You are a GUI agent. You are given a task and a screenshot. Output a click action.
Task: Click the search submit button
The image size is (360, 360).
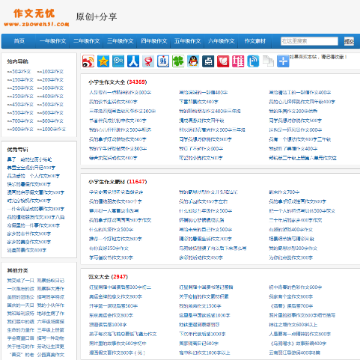(349, 41)
